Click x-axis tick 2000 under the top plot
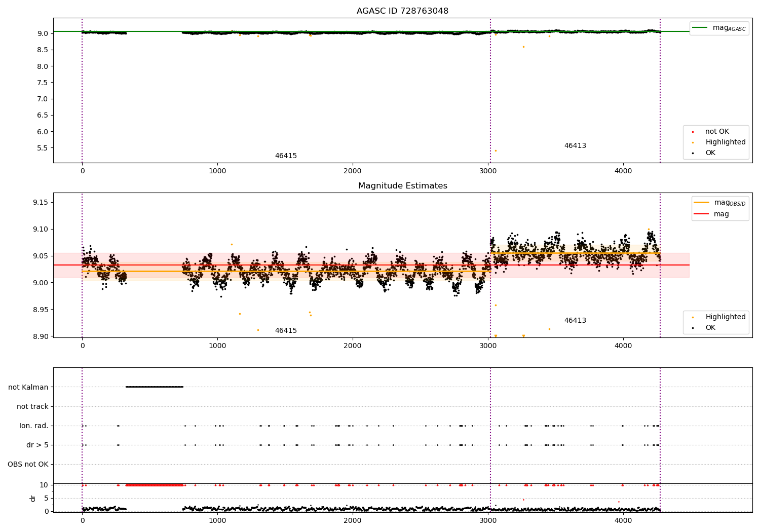This screenshot has height=532, width=760. (x=353, y=171)
